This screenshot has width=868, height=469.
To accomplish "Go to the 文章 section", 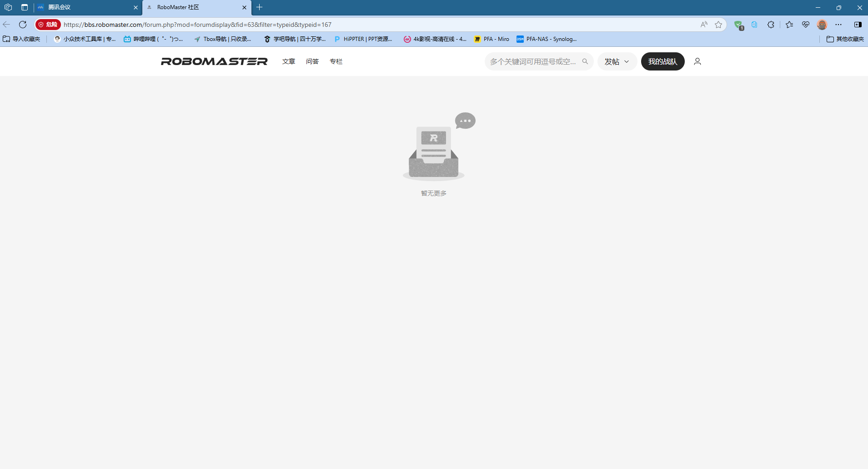I will coord(289,61).
